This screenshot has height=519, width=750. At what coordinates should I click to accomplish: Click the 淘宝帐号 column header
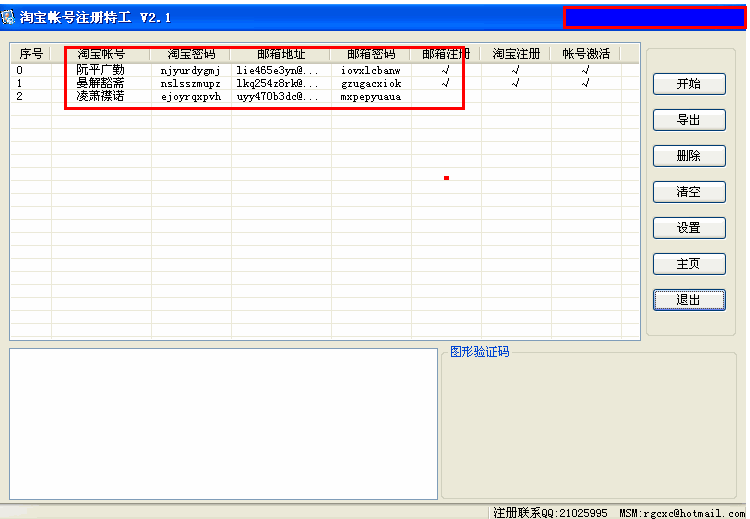pyautogui.click(x=101, y=54)
